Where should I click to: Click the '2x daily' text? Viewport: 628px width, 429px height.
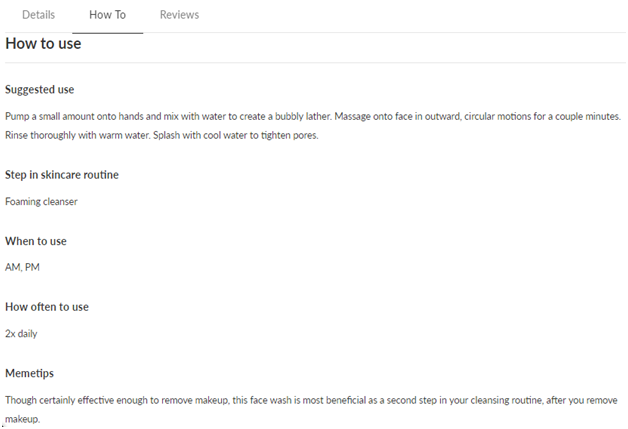pyautogui.click(x=21, y=334)
